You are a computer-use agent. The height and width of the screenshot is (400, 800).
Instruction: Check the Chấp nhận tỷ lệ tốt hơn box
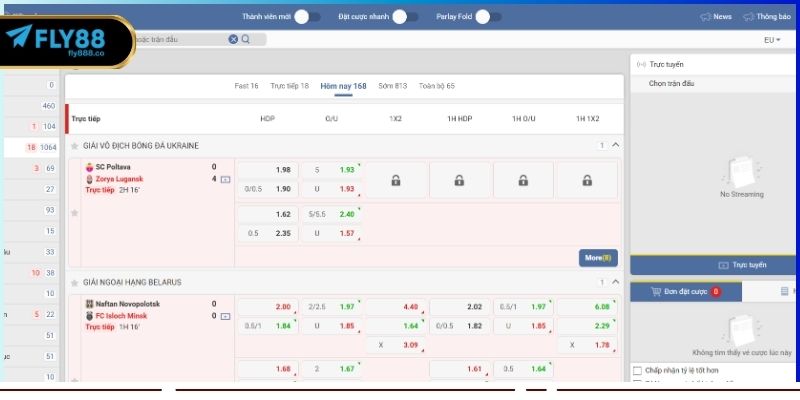pos(638,370)
